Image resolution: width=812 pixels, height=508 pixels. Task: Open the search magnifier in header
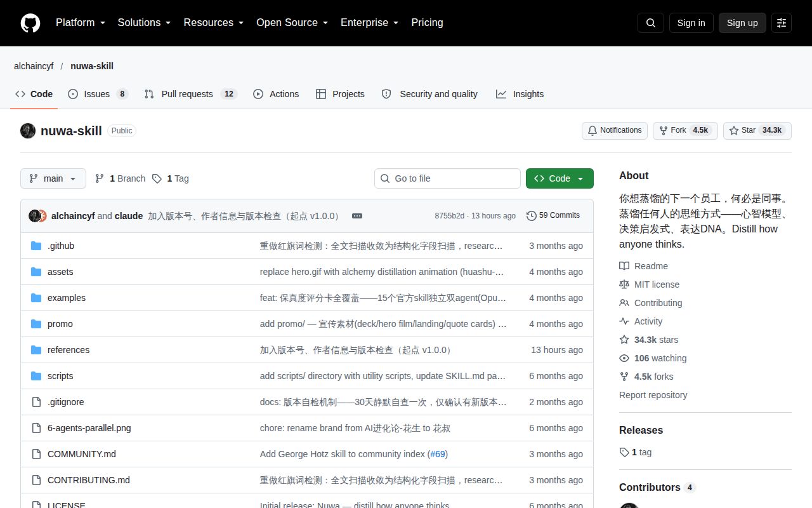click(651, 23)
